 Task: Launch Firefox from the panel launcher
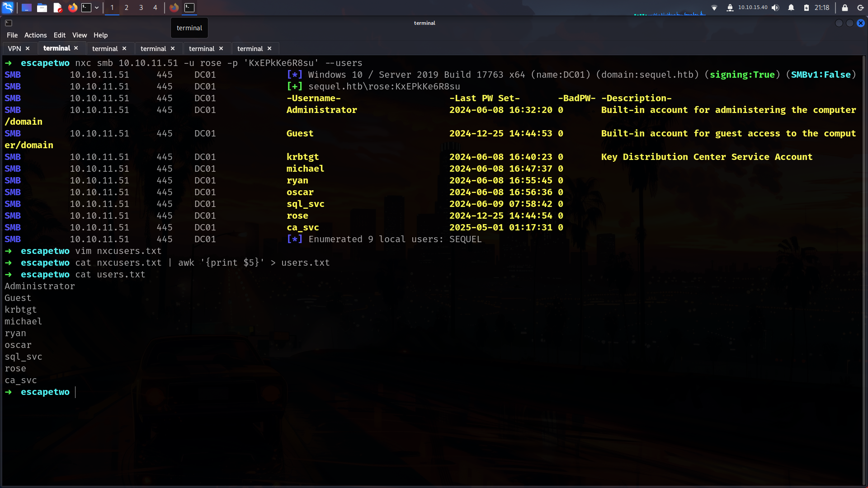72,7
